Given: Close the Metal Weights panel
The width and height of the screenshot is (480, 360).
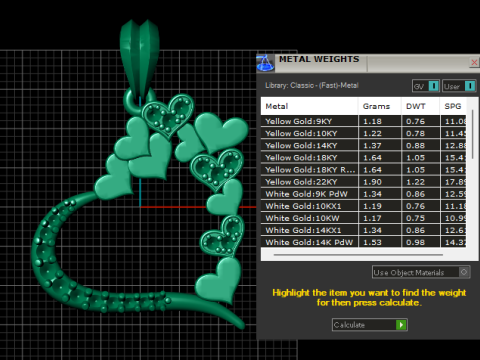Looking at the screenshot, I should (474, 62).
